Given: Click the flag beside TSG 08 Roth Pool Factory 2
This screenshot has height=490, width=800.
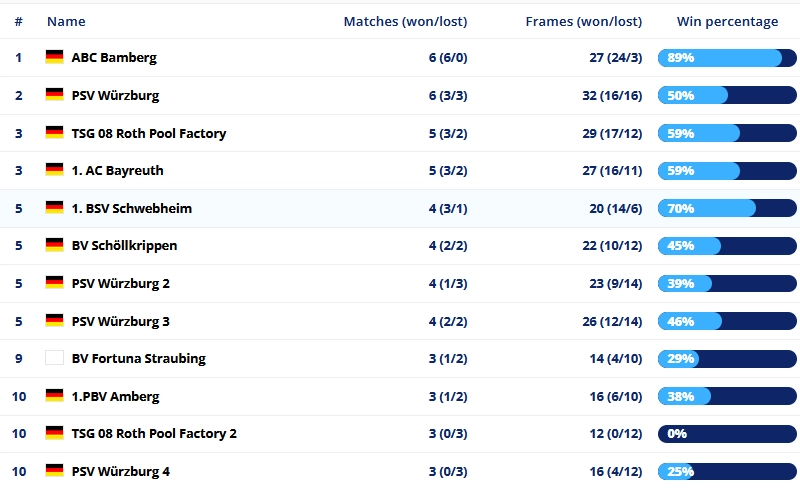Looking at the screenshot, I should pos(54,434).
